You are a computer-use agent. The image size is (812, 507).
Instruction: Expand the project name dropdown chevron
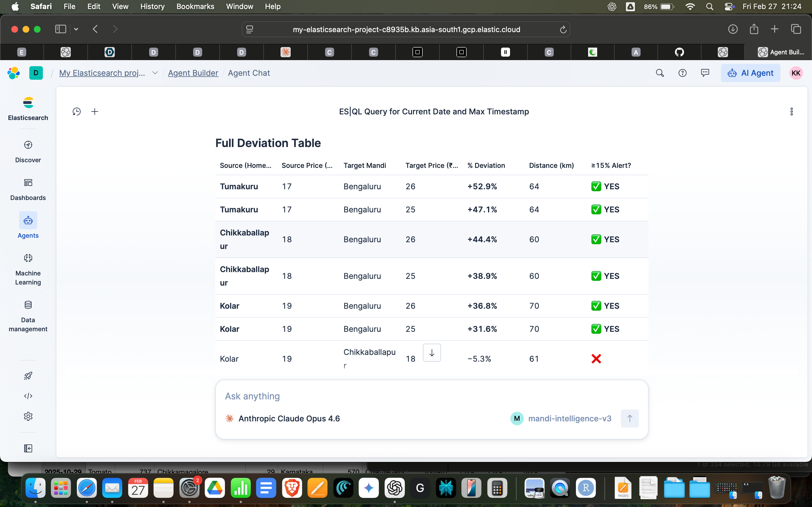(155, 73)
